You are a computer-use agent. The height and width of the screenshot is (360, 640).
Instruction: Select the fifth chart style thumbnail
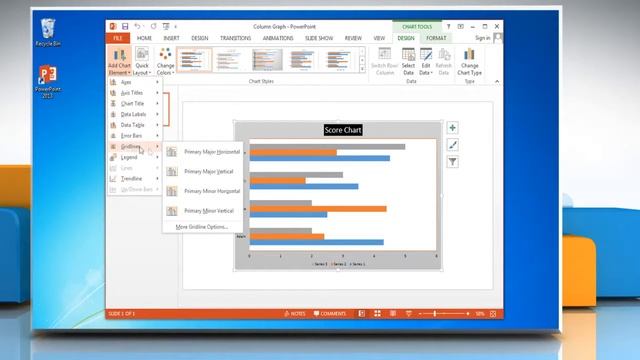click(x=338, y=60)
